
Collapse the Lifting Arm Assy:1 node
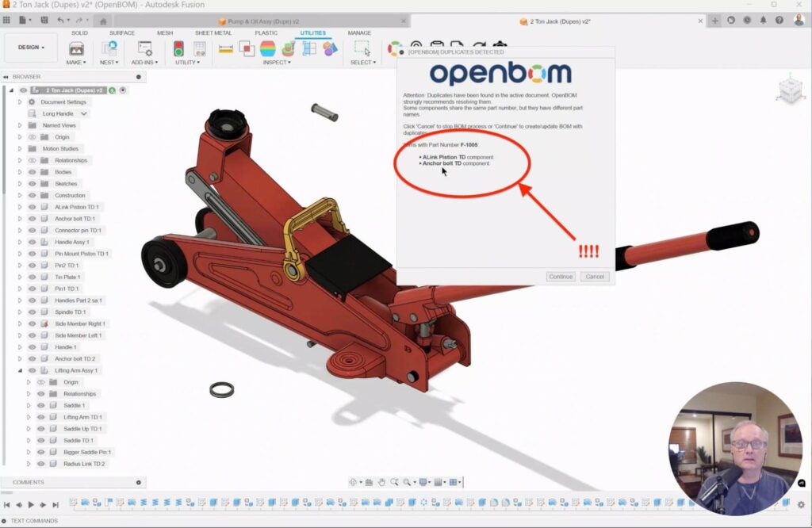click(x=20, y=371)
